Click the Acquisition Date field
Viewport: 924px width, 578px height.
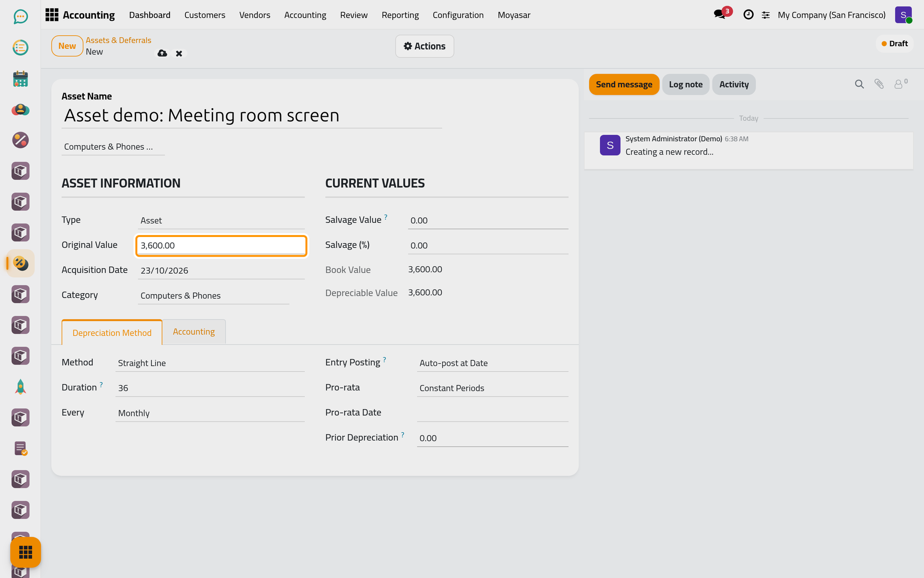tap(221, 271)
